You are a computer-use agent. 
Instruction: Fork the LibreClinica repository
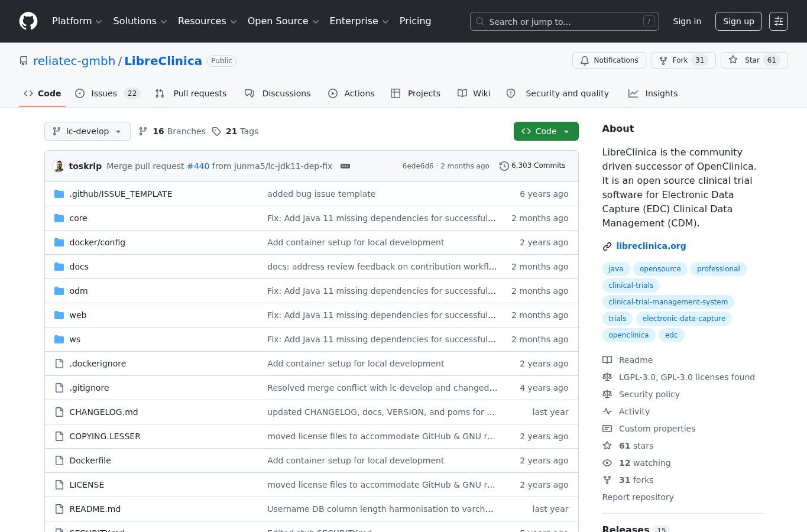click(x=683, y=60)
